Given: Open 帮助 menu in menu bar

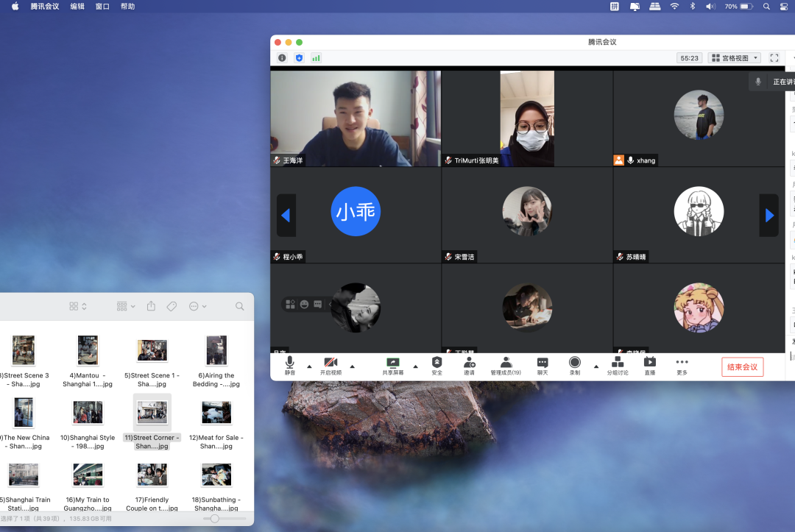Looking at the screenshot, I should (x=128, y=7).
